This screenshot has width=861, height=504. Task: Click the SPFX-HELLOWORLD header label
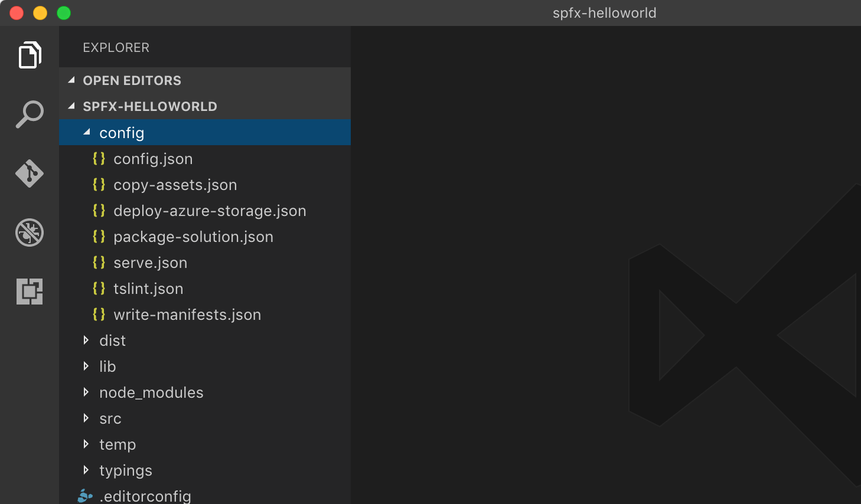pos(150,106)
